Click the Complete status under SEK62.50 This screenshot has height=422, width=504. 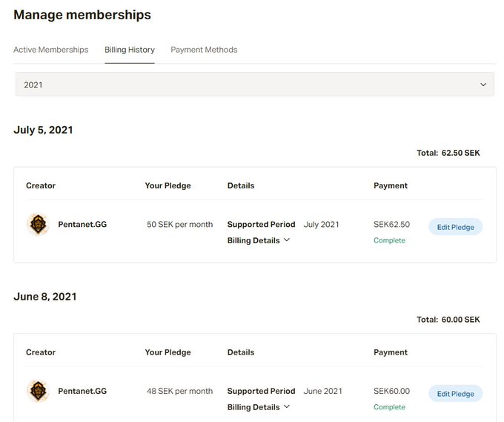[x=389, y=240]
